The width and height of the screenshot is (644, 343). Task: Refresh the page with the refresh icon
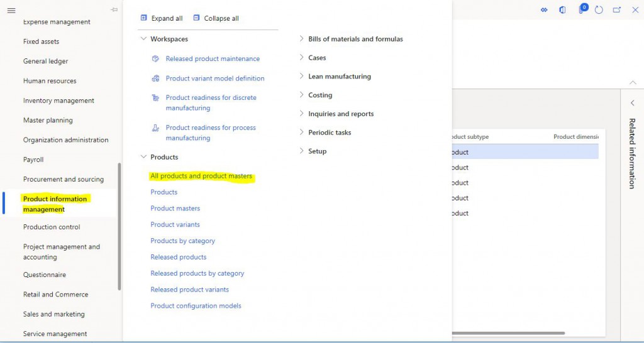click(x=599, y=10)
